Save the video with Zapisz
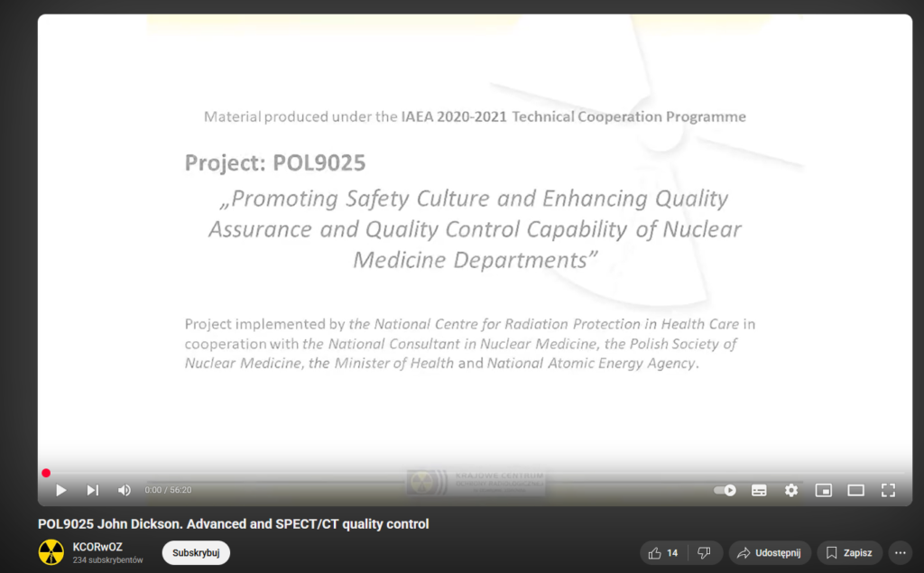924x573 pixels. pyautogui.click(x=849, y=552)
